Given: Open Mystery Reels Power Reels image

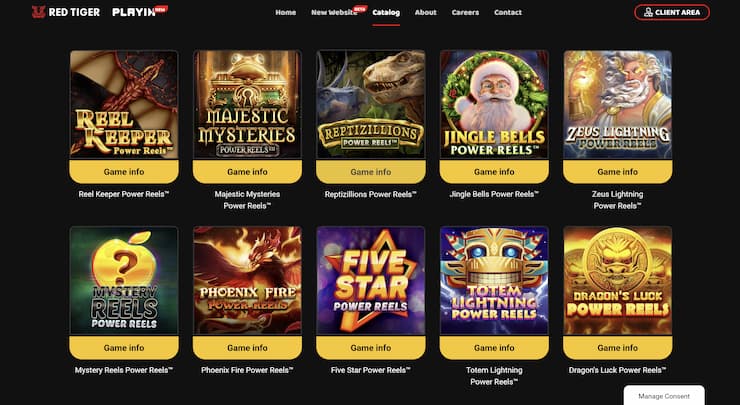Looking at the screenshot, I should pyautogui.click(x=124, y=280).
